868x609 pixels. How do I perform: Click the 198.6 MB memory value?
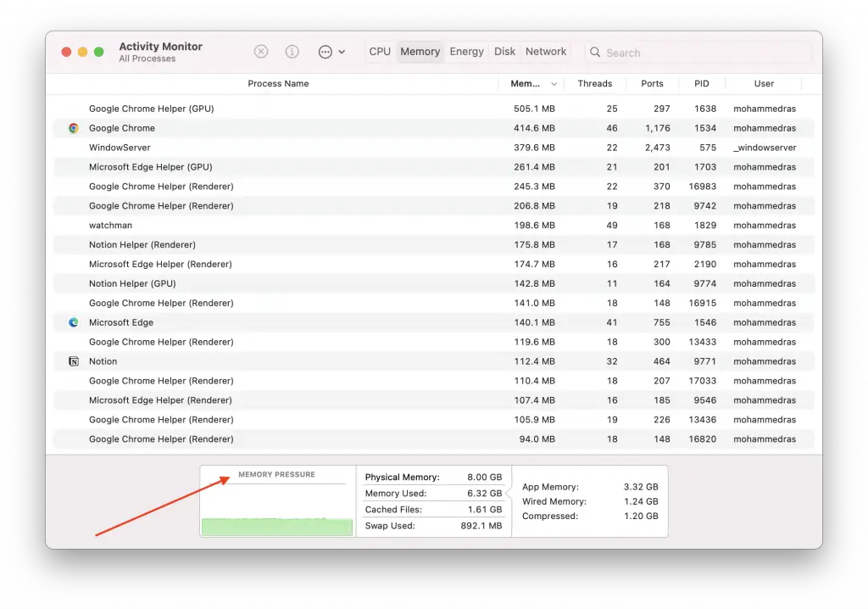pos(534,225)
